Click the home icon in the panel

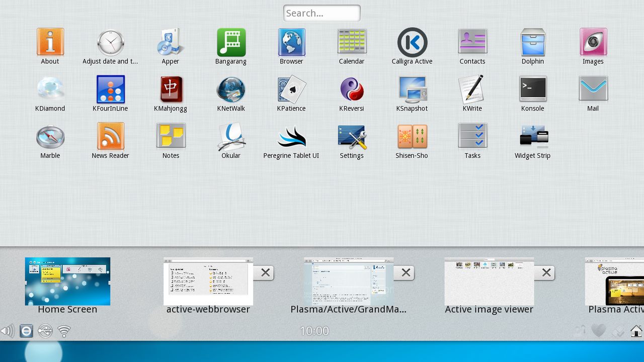[636, 331]
